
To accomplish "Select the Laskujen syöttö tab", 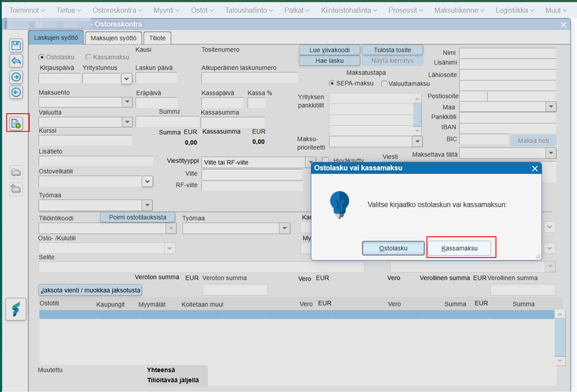I will [56, 38].
